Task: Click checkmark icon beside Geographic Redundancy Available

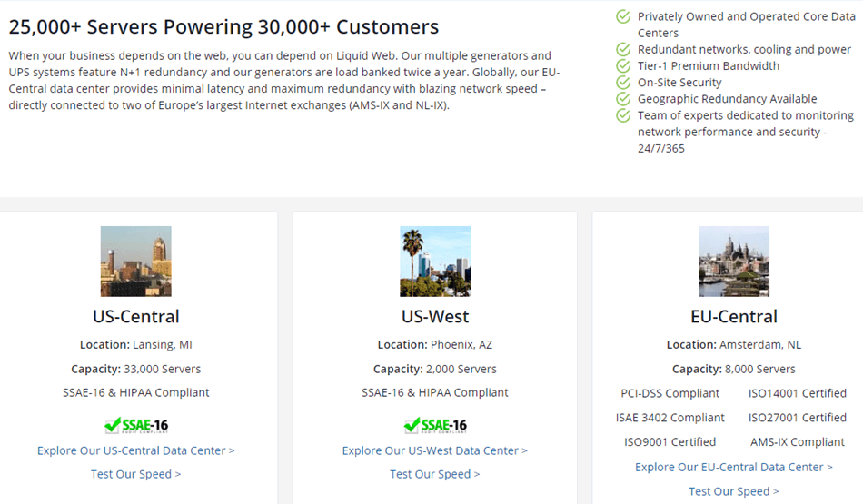Action: (623, 99)
